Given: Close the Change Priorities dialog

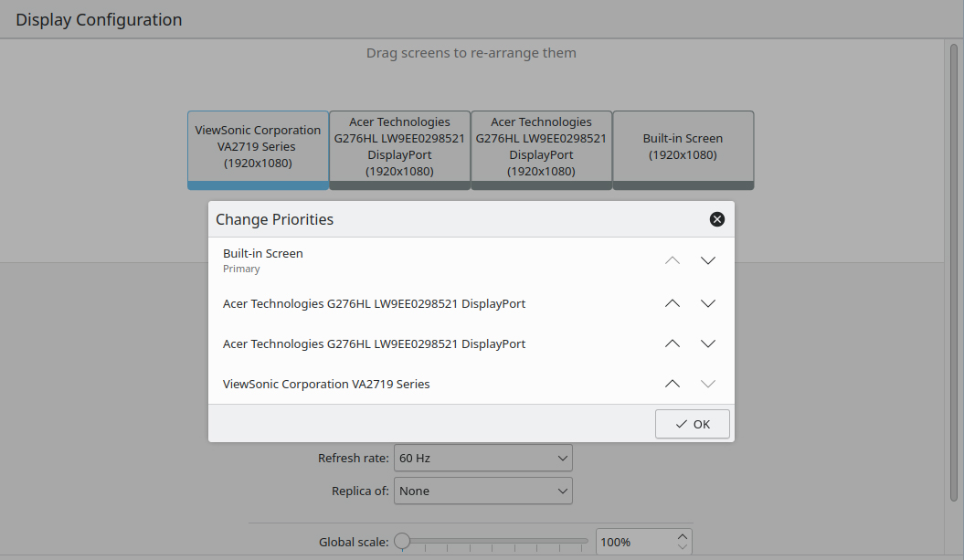Looking at the screenshot, I should (x=717, y=219).
